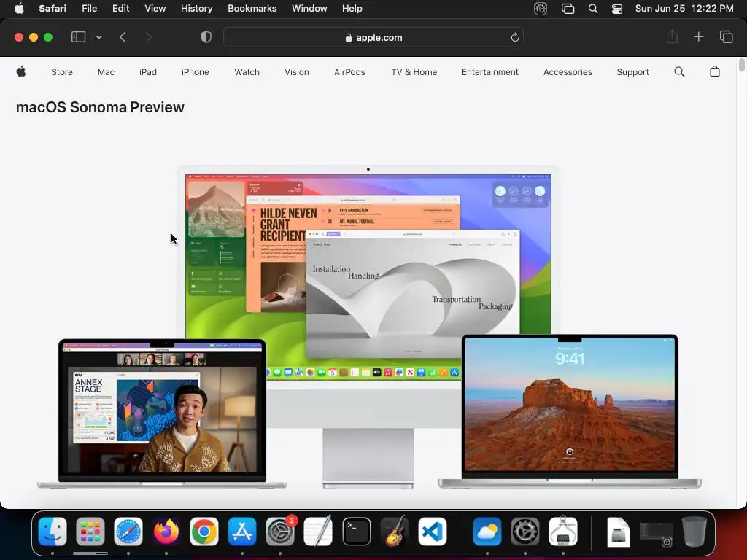Open the Entertainment section
The image size is (747, 560).
click(x=489, y=72)
